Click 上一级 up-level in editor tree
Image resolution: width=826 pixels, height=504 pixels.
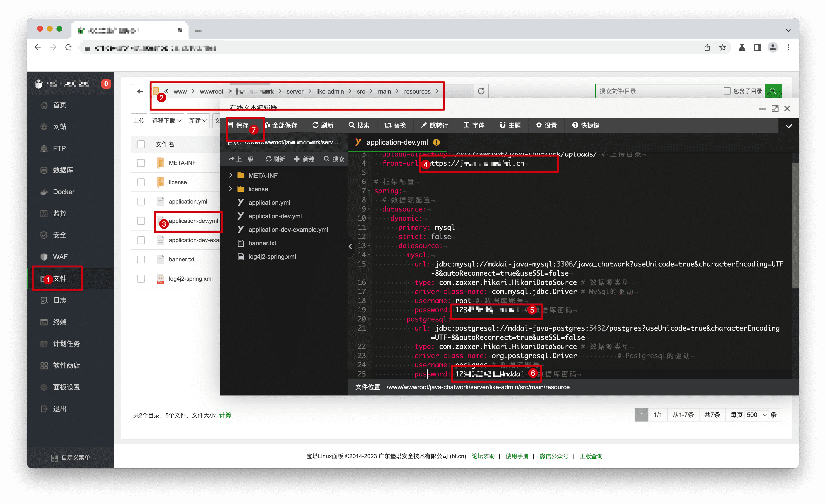pyautogui.click(x=241, y=159)
